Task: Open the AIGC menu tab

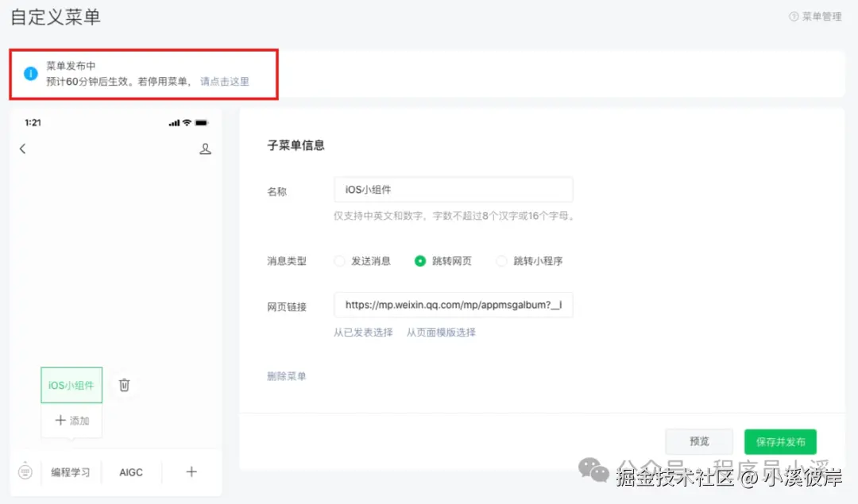Action: point(131,471)
